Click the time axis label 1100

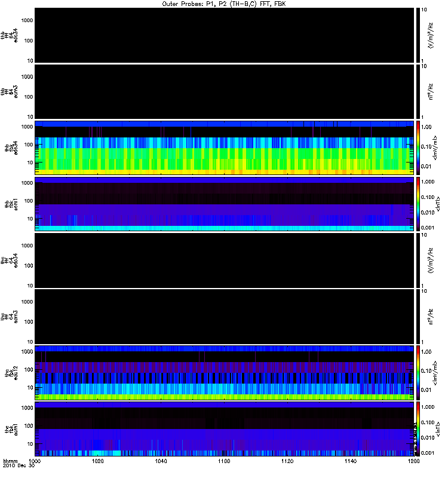pyautogui.click(x=224, y=461)
